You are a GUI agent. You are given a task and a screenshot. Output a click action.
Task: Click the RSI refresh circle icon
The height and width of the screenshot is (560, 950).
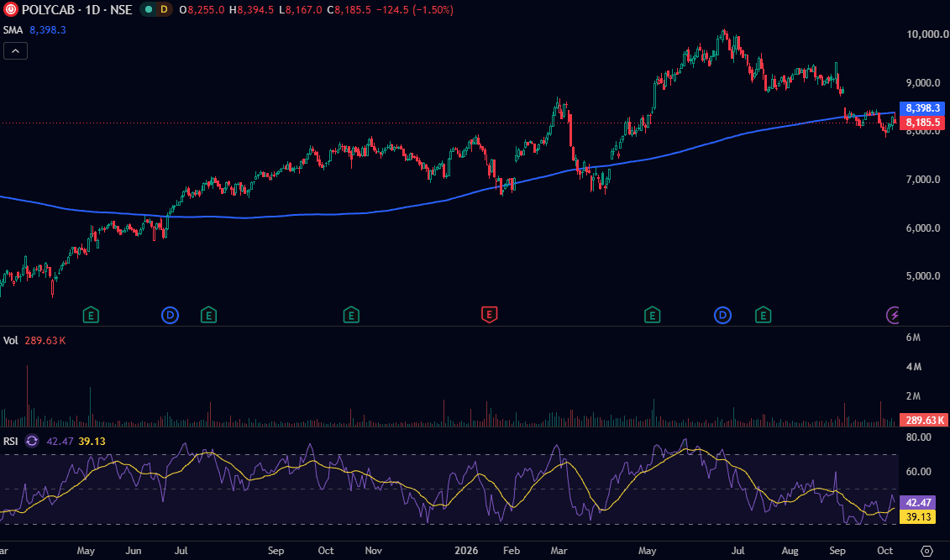(x=32, y=442)
